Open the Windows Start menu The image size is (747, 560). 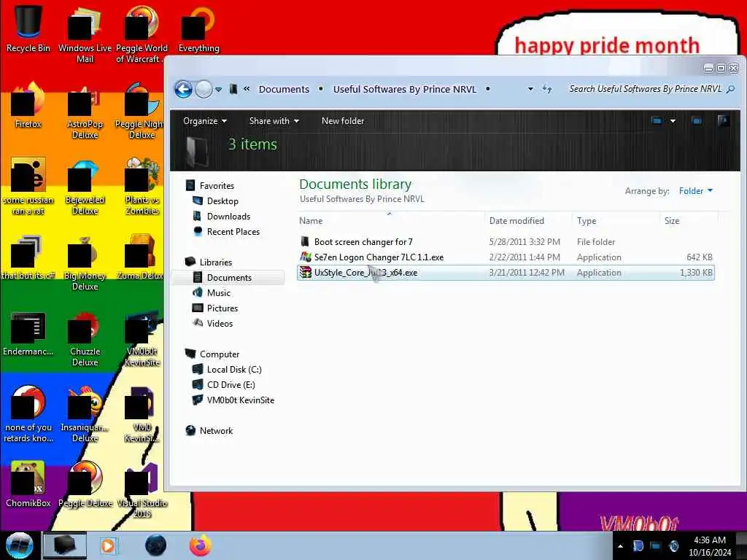[19, 545]
